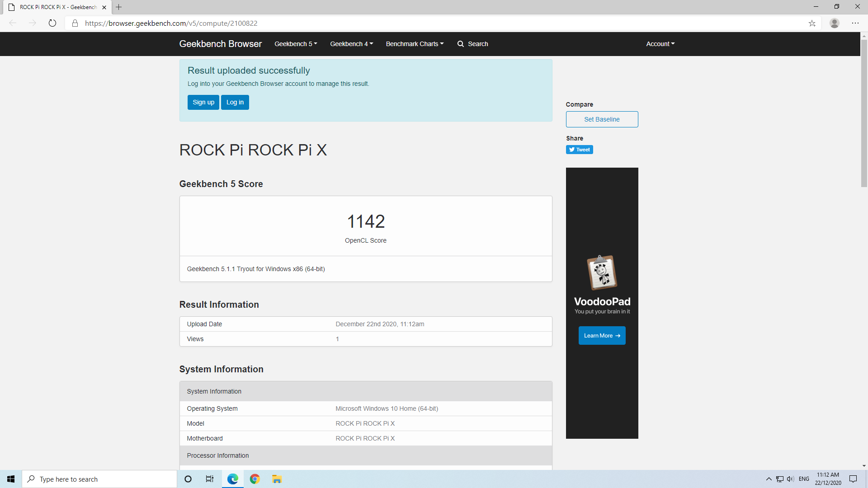Click Learn More in VoodooPad ad
868x488 pixels.
point(602,335)
